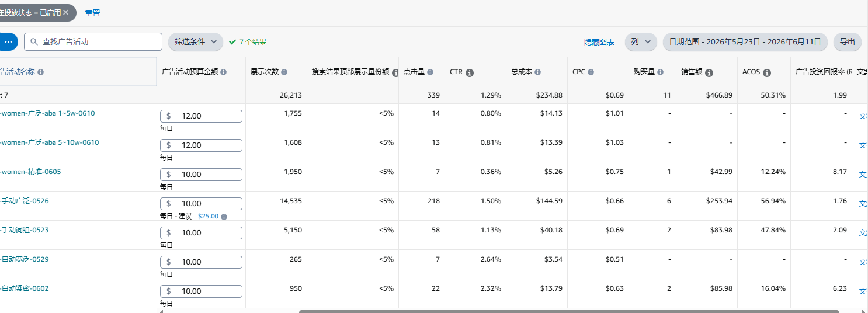The width and height of the screenshot is (868, 313).
Task: Open campaign 手动词组-0523
Action: (25, 230)
